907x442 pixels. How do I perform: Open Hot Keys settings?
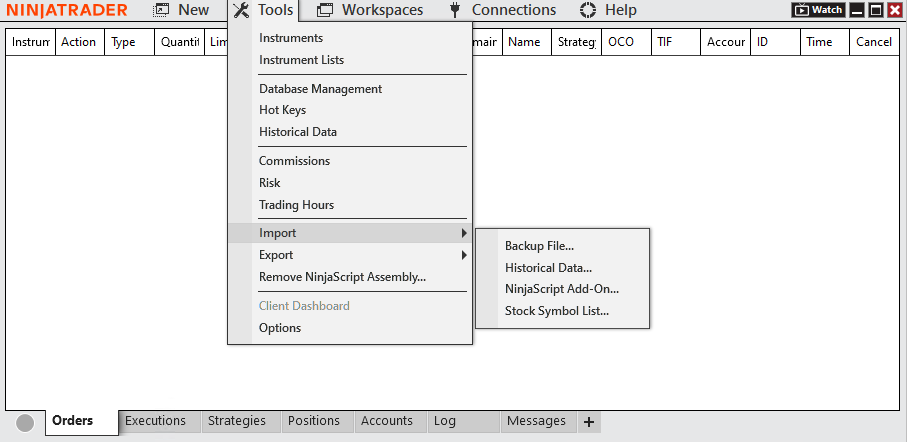click(282, 110)
